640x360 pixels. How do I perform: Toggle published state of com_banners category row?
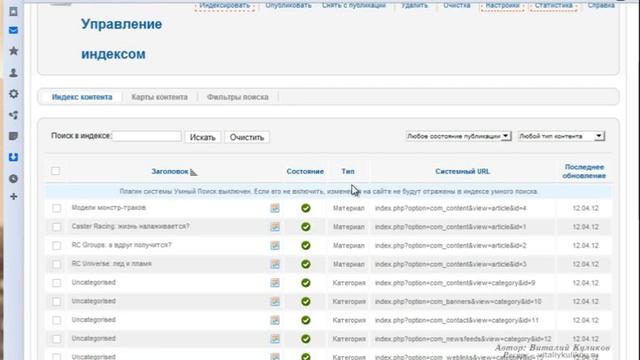point(306,302)
